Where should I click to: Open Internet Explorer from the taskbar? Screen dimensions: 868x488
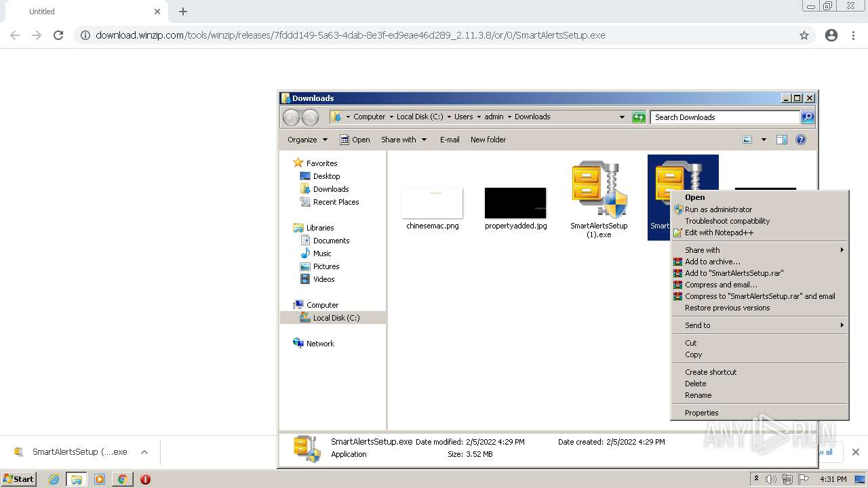54,479
